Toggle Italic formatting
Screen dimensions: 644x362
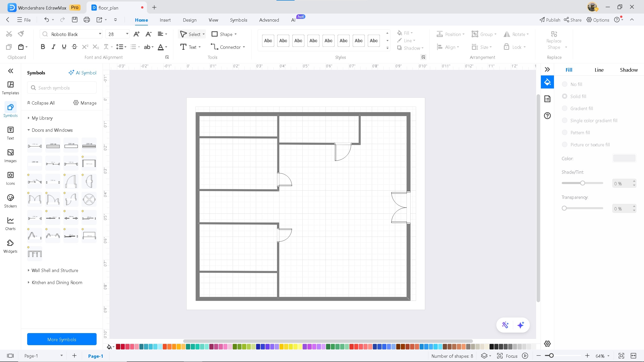tap(53, 47)
